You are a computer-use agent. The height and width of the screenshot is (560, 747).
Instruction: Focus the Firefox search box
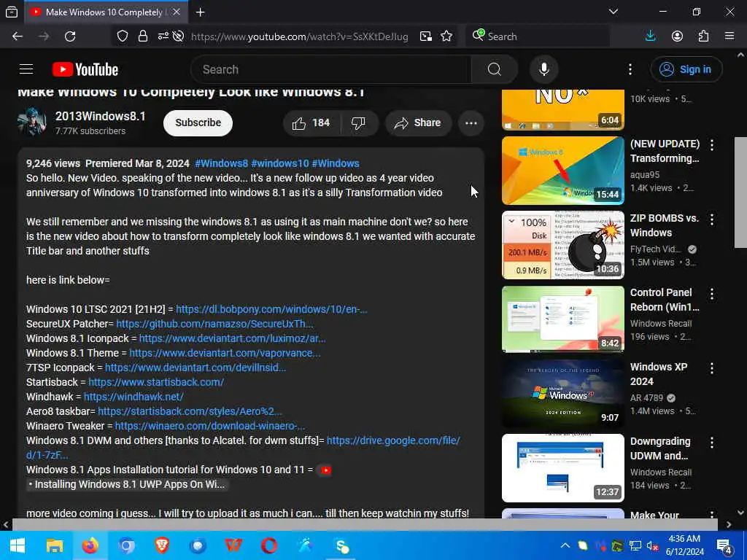[x=538, y=36]
